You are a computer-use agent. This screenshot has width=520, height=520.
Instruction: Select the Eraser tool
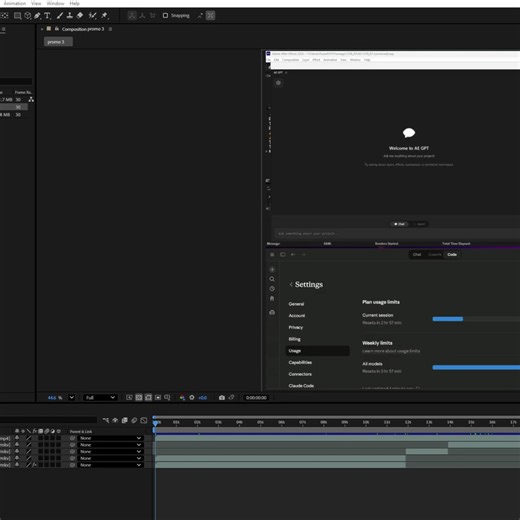click(x=80, y=16)
